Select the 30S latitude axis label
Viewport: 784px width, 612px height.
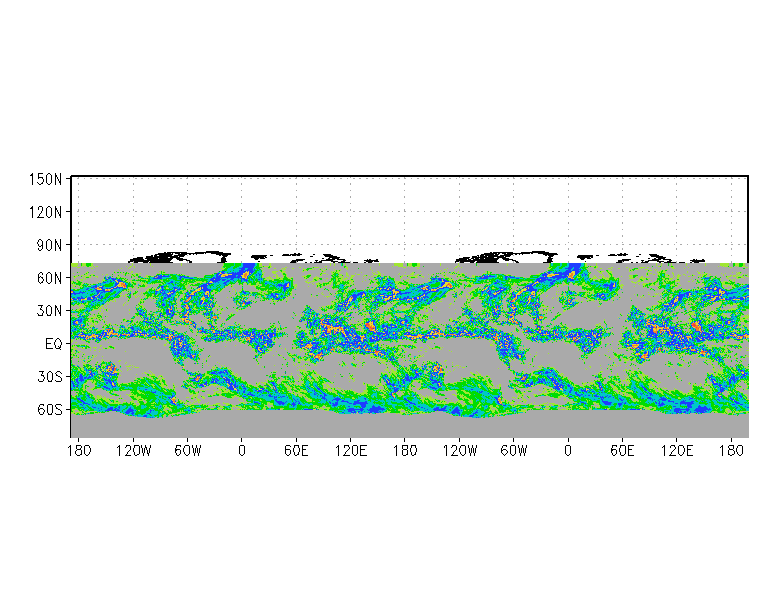click(50, 376)
